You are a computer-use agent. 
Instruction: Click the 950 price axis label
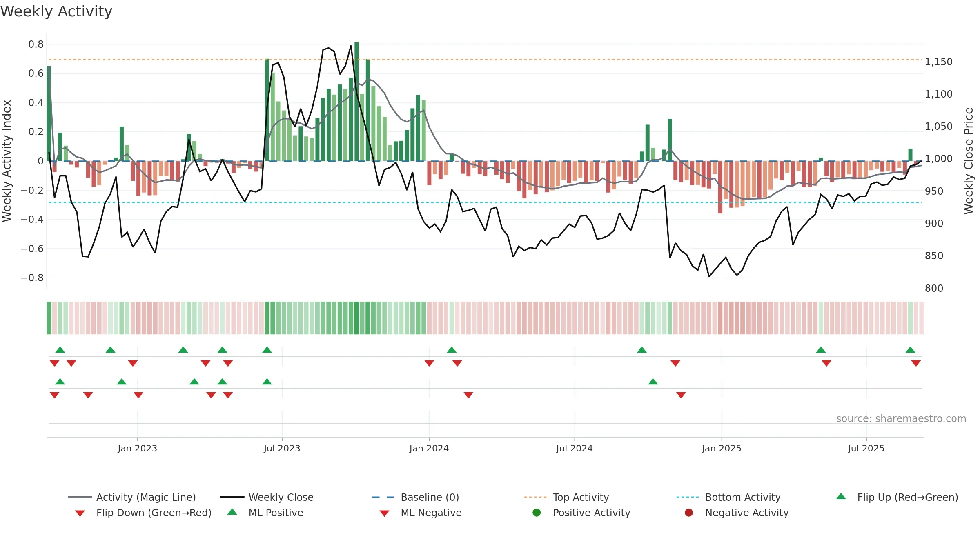934,191
